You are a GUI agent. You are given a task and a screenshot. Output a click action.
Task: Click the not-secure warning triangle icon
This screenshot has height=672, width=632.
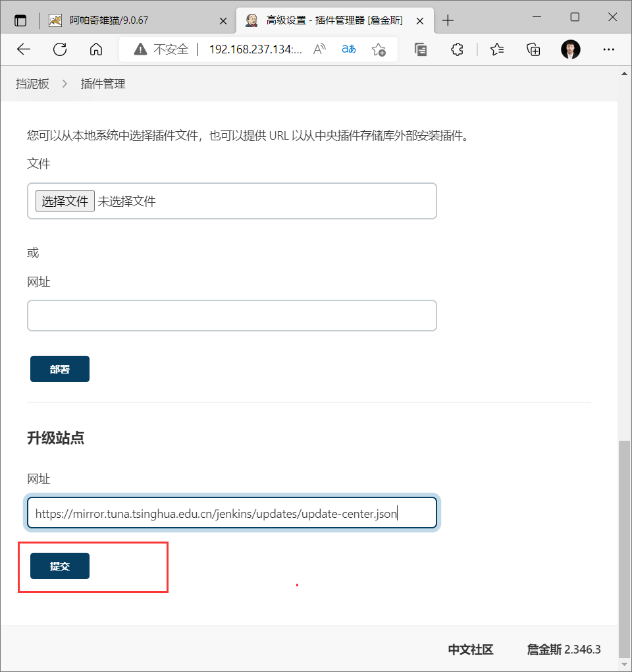140,49
